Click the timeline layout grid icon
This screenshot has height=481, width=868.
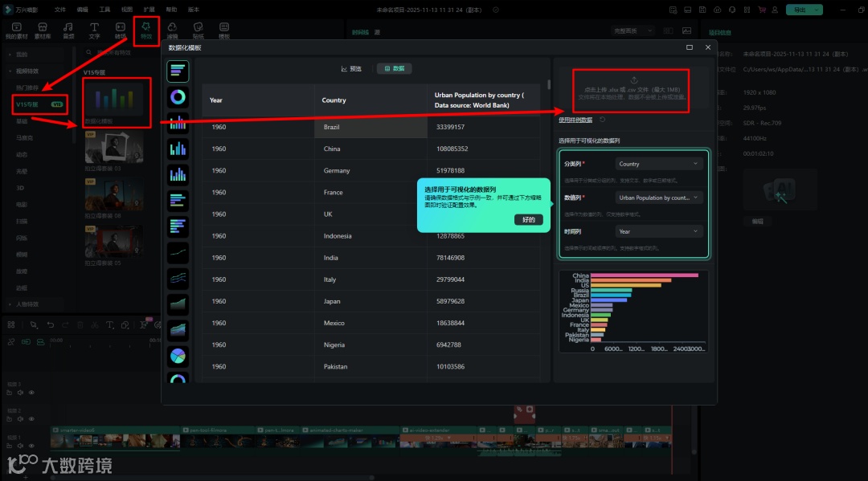coord(11,325)
